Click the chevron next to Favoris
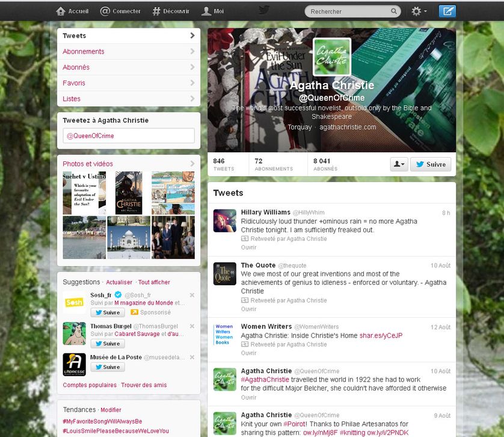Screen dimensions: 504x437 point(192,82)
